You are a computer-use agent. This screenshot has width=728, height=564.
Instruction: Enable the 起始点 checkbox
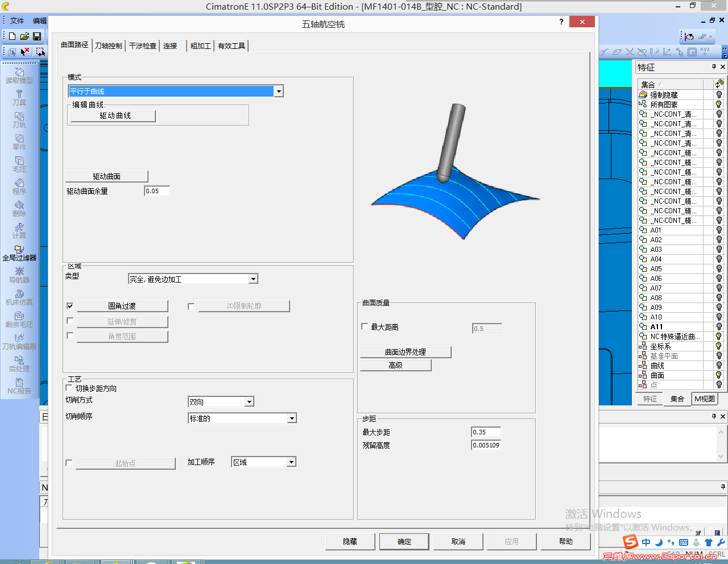click(x=69, y=463)
